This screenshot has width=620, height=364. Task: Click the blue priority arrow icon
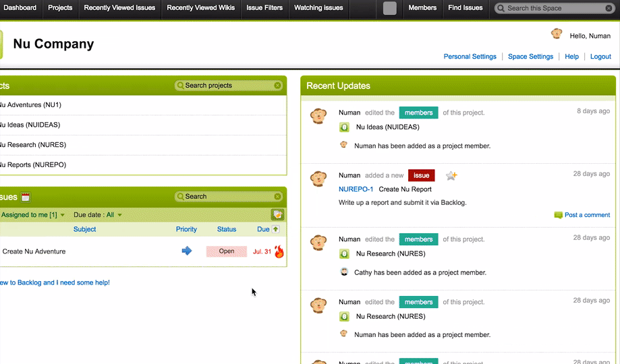tap(187, 251)
